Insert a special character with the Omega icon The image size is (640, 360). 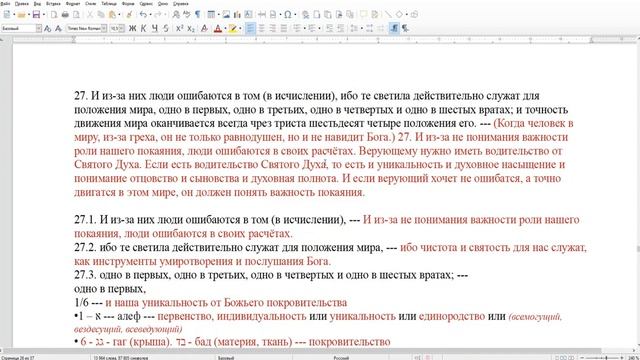click(x=288, y=15)
